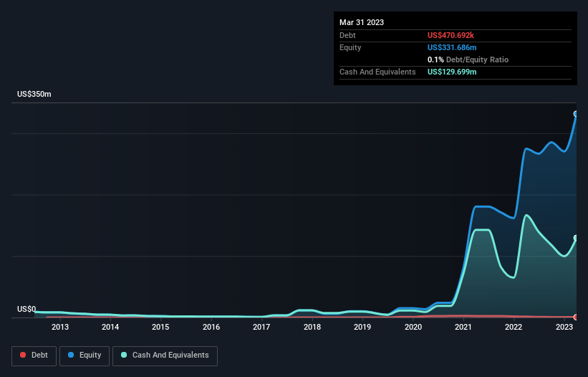
Task: Toggle the Debt legend button
Action: tap(34, 355)
